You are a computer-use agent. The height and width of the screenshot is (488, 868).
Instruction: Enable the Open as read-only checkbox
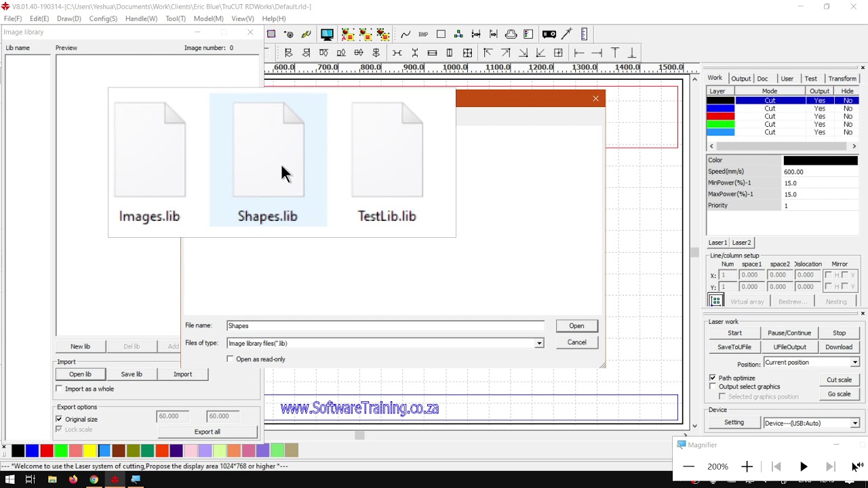(x=231, y=359)
